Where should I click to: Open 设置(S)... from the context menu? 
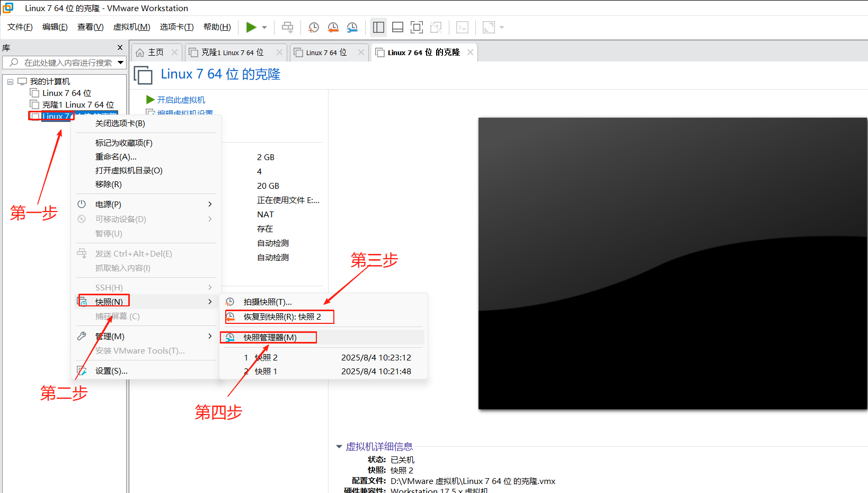pos(146,371)
